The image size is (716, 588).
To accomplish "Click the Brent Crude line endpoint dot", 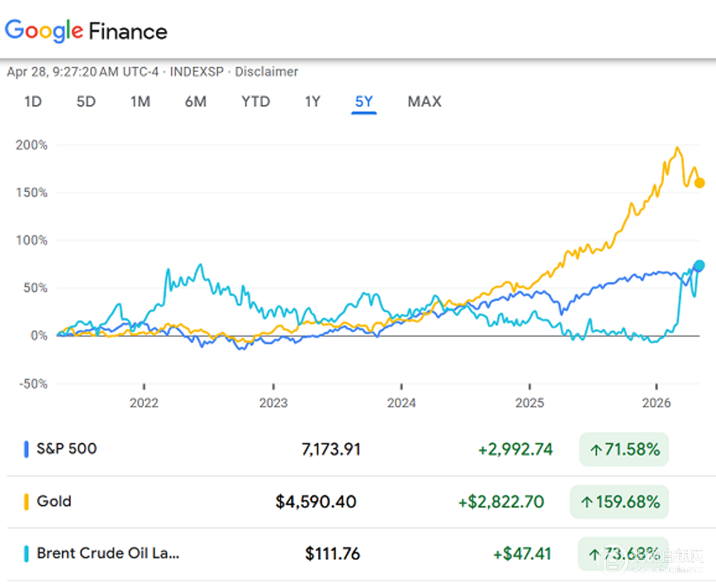I will click(x=699, y=266).
